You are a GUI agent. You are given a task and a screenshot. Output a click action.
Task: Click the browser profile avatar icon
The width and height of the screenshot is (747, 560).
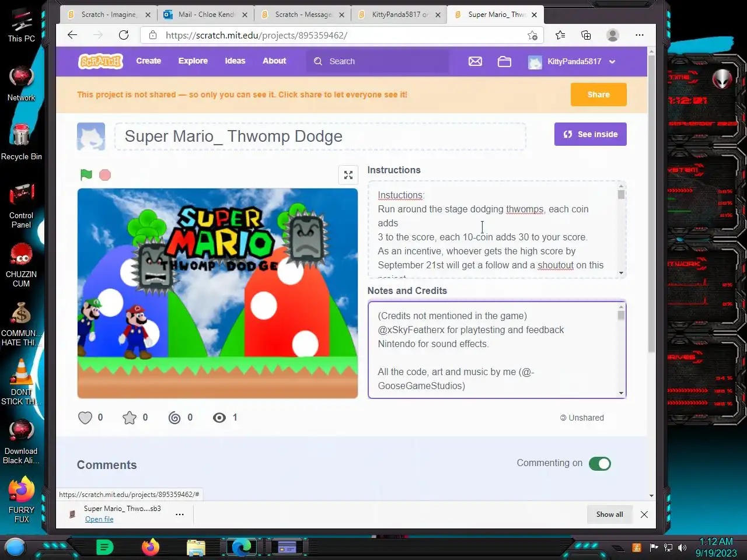tap(613, 35)
